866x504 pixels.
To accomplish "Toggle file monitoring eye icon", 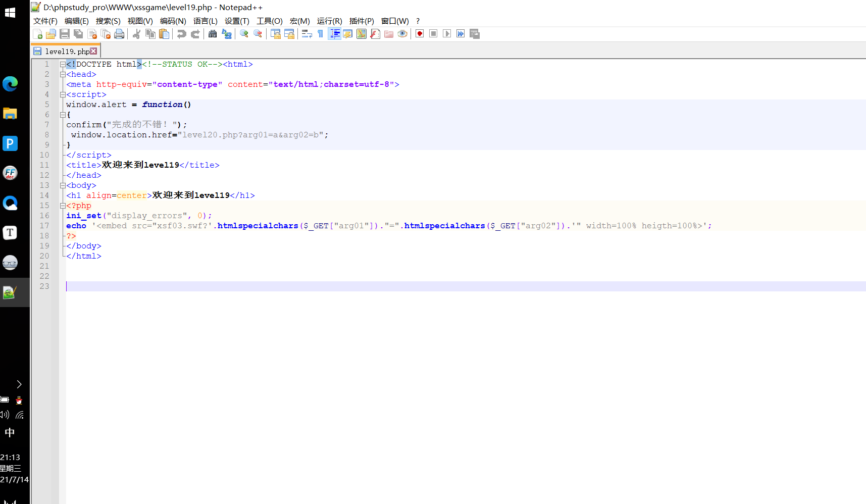I will pos(402,34).
